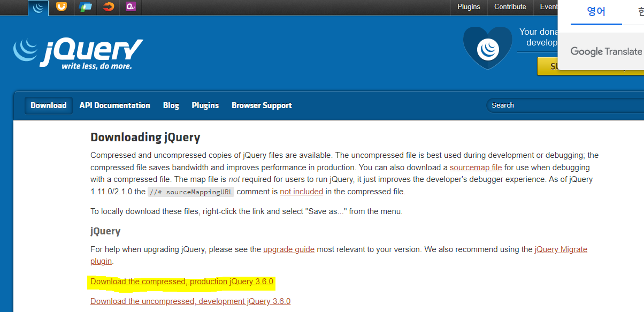Screen dimensions: 644x312
Task: Open the jQuery project icon in the top bar
Action: click(38, 7)
